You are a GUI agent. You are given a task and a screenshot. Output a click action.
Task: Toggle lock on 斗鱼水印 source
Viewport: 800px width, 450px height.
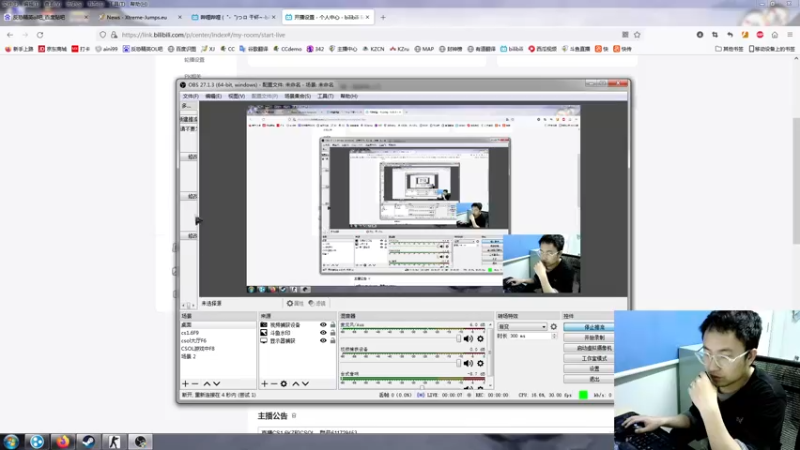click(x=333, y=333)
